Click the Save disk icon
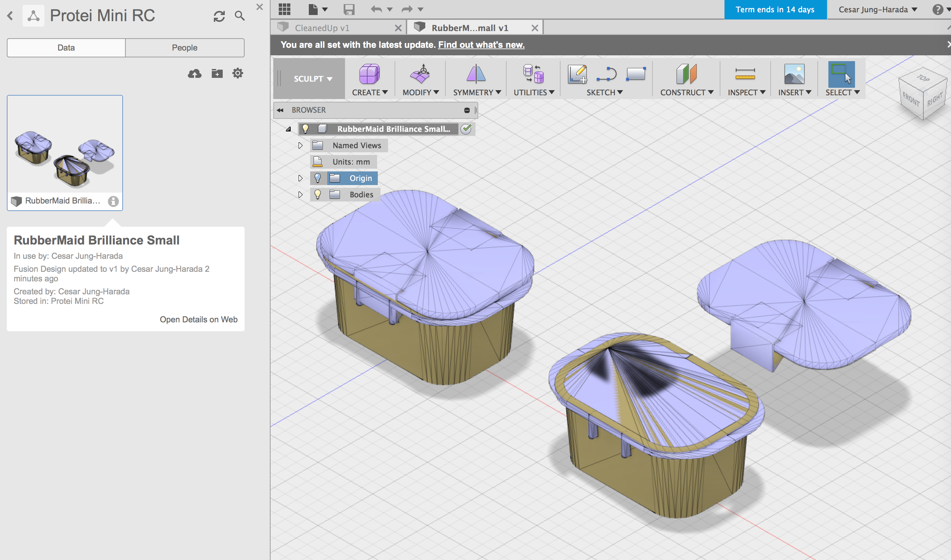Image resolution: width=951 pixels, height=560 pixels. click(x=349, y=9)
